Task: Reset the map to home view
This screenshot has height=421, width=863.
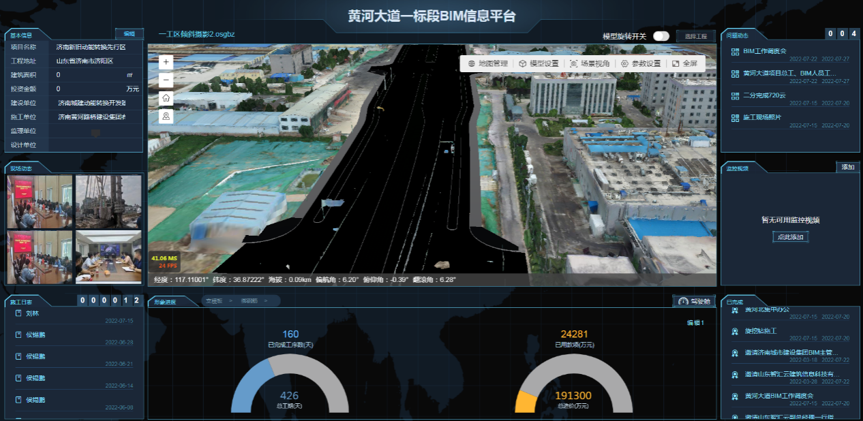Action: 165,98
